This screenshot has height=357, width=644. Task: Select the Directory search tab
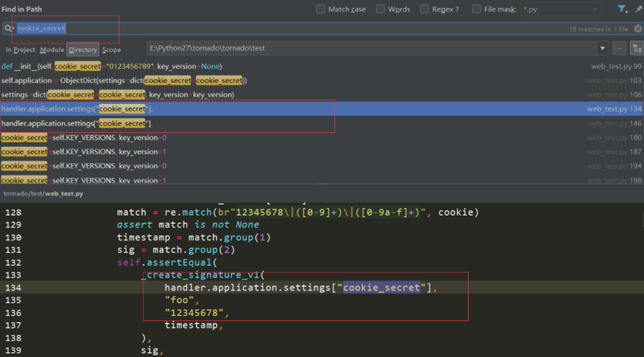click(x=83, y=50)
